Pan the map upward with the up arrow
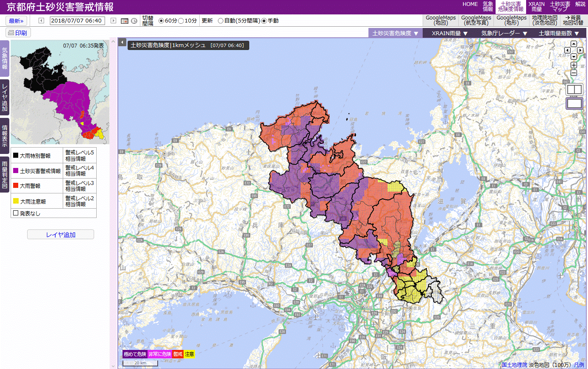588x369 pixels. [x=574, y=44]
